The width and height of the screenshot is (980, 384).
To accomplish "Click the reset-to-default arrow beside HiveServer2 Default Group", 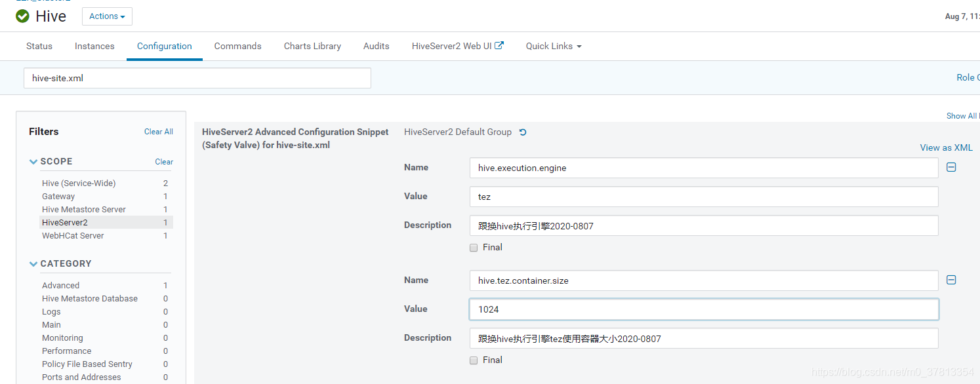I will click(x=523, y=132).
